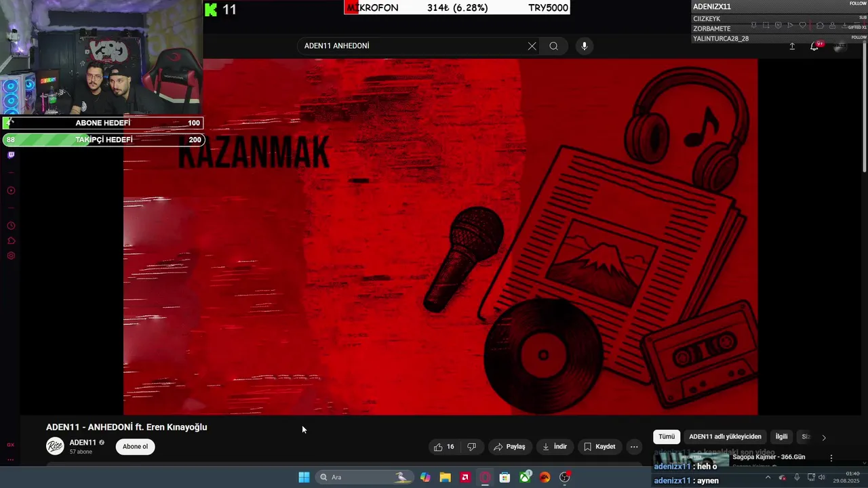
Task: Open GX corner logo in the sidebar
Action: click(x=11, y=445)
